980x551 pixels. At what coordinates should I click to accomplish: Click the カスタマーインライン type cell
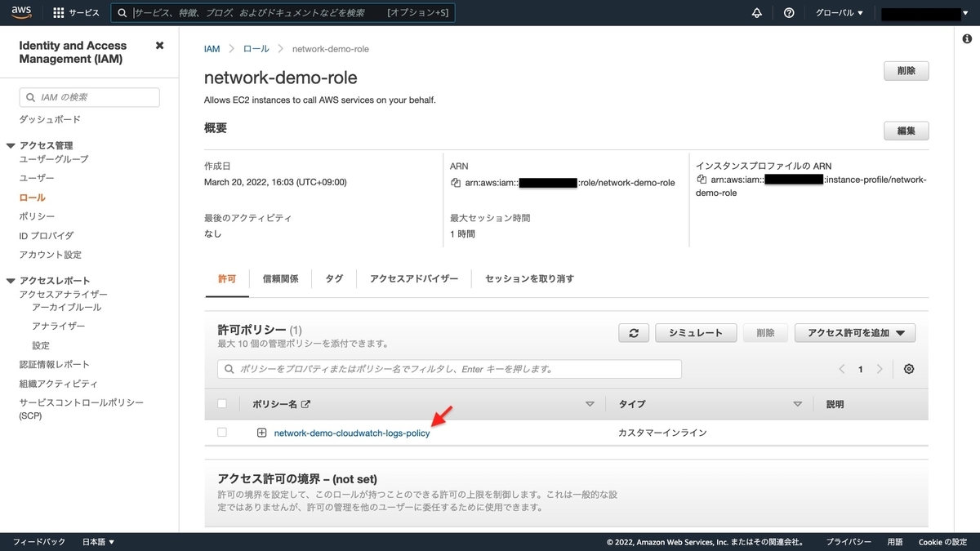(663, 433)
